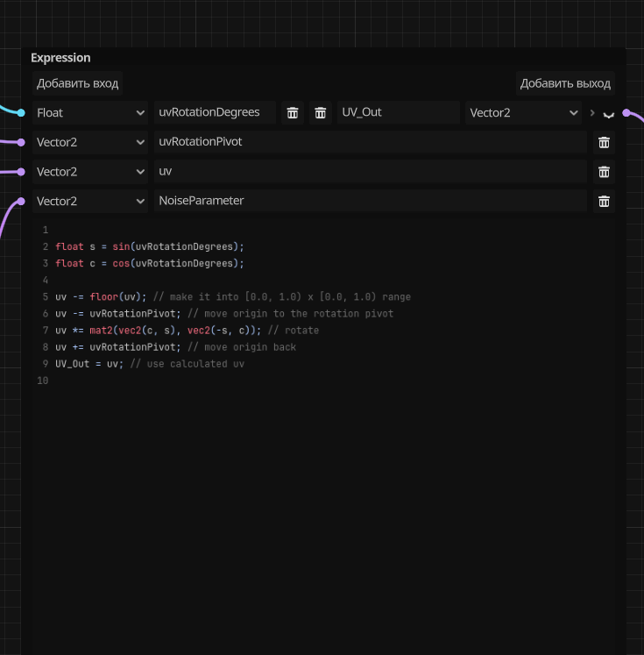The image size is (644, 655).
Task: Click the NoiseParameter name field
Action: point(370,202)
